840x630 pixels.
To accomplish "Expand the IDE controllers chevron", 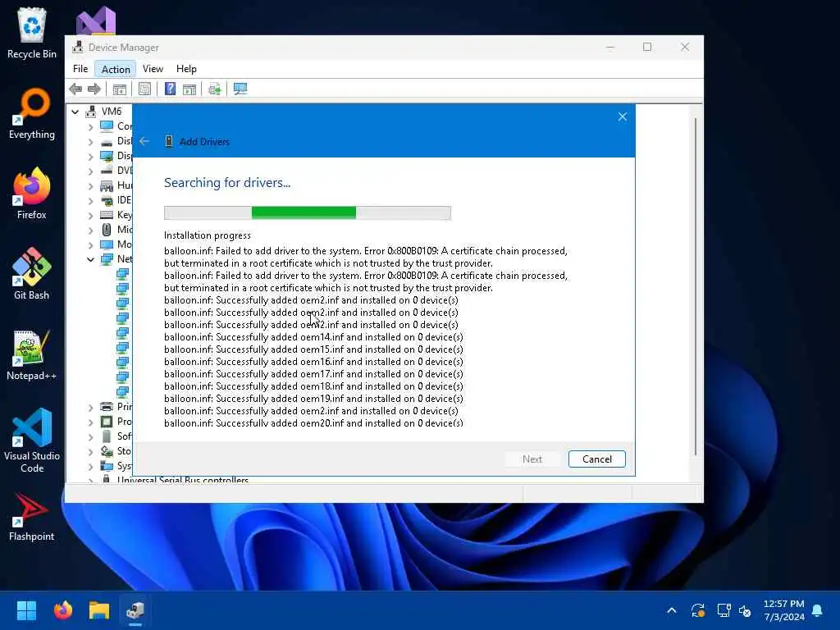I will click(90, 201).
